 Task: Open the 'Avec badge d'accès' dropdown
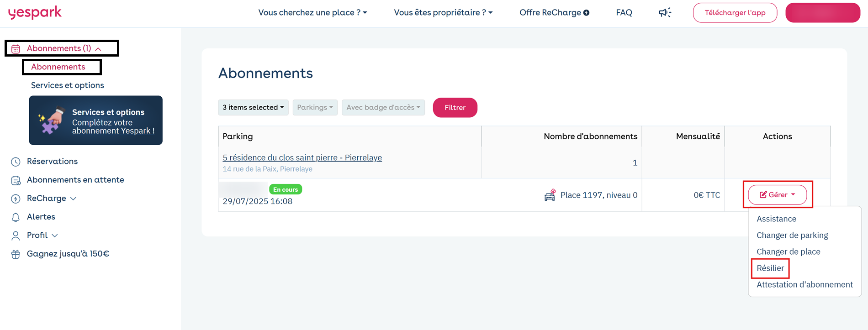[383, 107]
